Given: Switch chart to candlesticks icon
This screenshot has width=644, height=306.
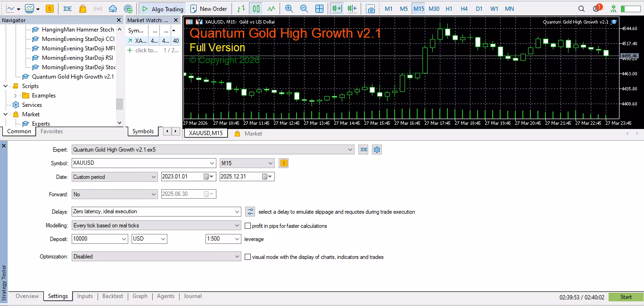Looking at the screenshot, I should (x=256, y=8).
